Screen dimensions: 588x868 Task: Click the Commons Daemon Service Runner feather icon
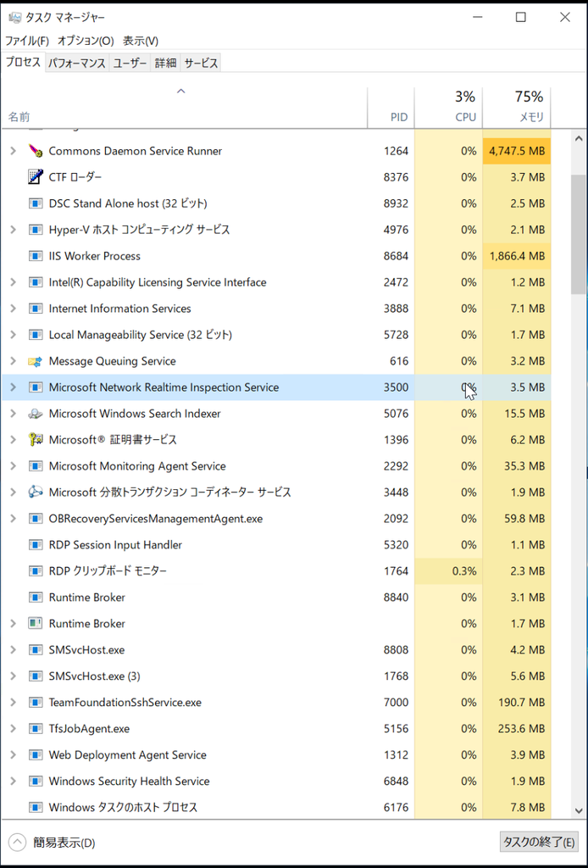(x=36, y=151)
